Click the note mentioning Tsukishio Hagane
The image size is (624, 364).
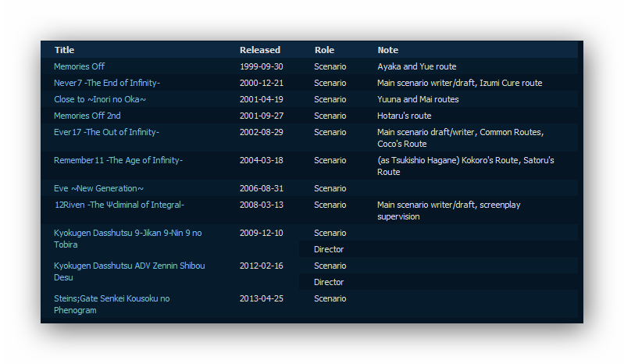coord(465,166)
